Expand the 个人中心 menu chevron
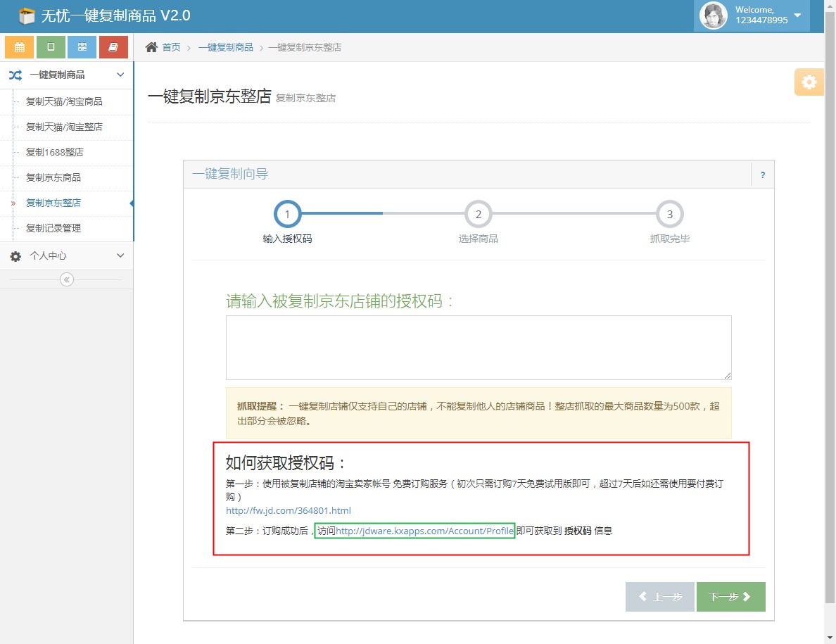836x644 pixels. pyautogui.click(x=120, y=255)
